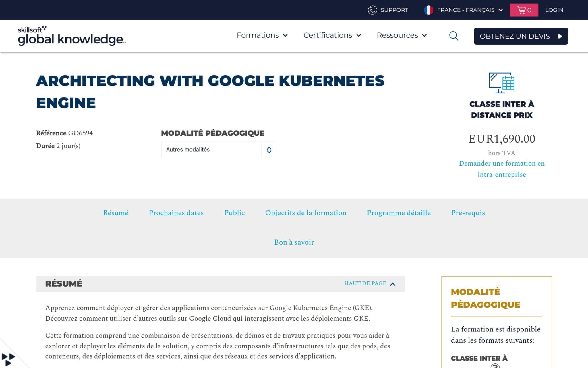This screenshot has height=368, width=588.
Task: Open the Ressources menu
Action: point(402,35)
